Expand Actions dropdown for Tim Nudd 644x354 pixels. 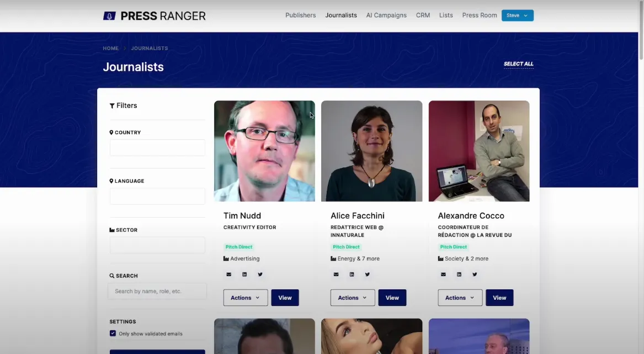245,298
